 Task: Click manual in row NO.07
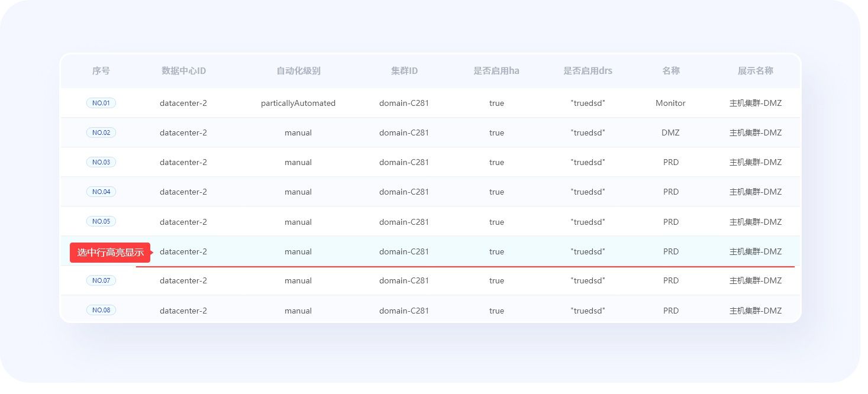[x=298, y=280]
